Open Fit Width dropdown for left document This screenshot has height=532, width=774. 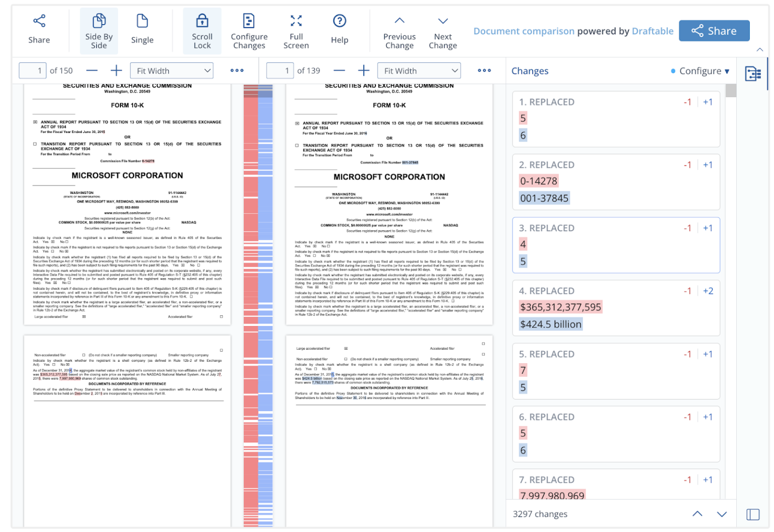[171, 71]
